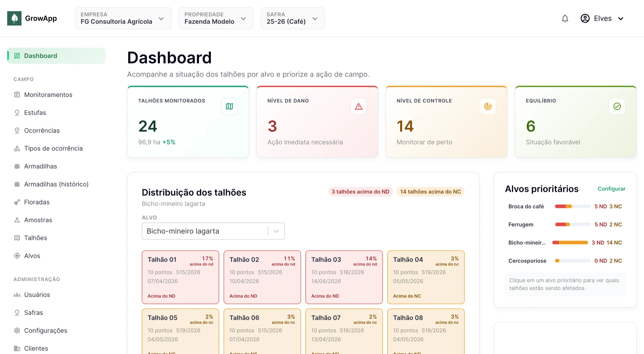
Task: Click the Tipos de ocorrência shapes icon
Action: [x=17, y=148]
